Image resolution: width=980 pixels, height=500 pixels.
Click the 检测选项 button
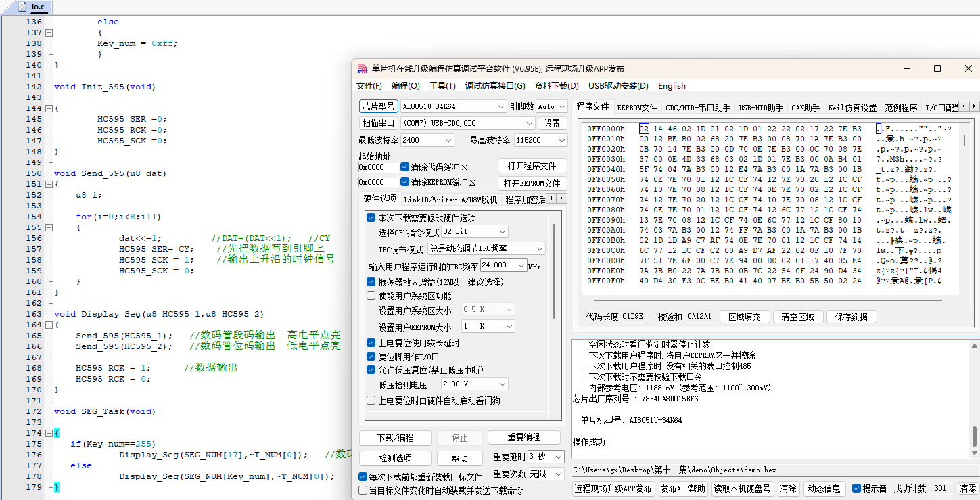click(395, 458)
